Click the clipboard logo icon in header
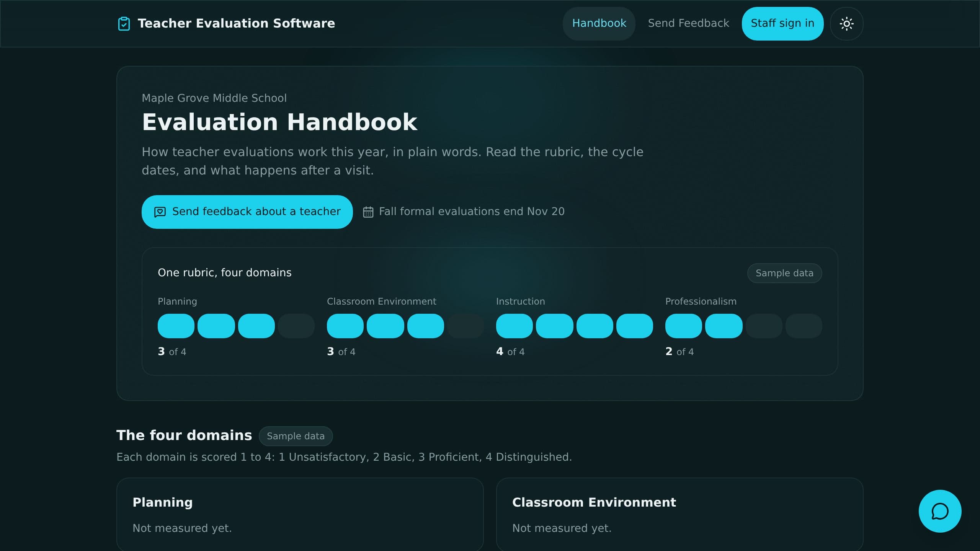This screenshot has height=551, width=980. tap(124, 24)
